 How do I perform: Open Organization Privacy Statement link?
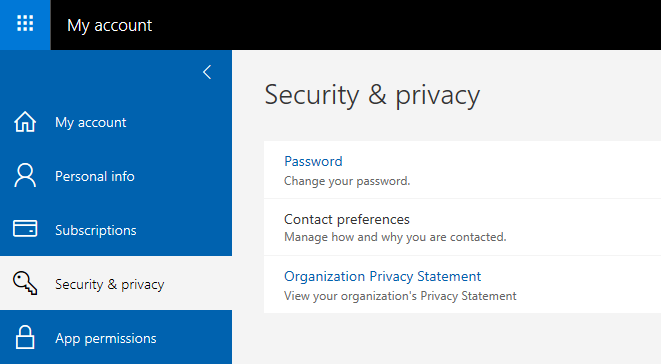pyautogui.click(x=382, y=276)
